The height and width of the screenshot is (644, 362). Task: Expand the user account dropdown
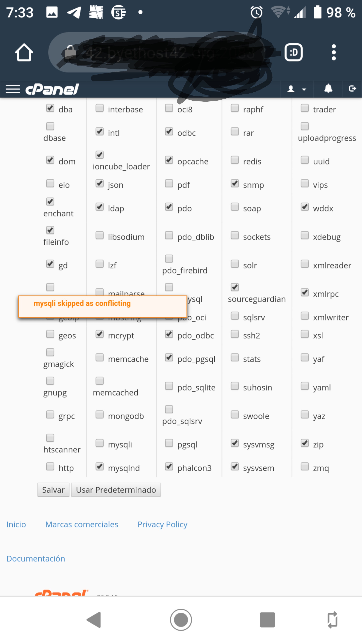pyautogui.click(x=296, y=89)
